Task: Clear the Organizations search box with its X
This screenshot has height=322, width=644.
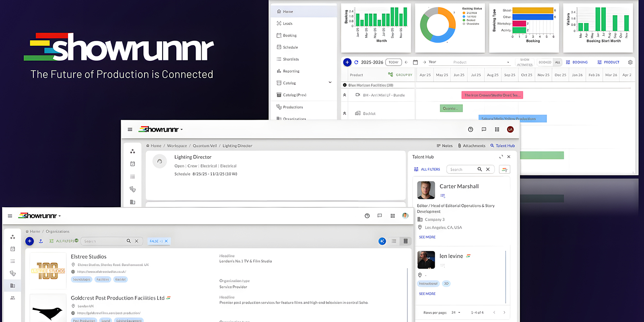Action: [136, 241]
